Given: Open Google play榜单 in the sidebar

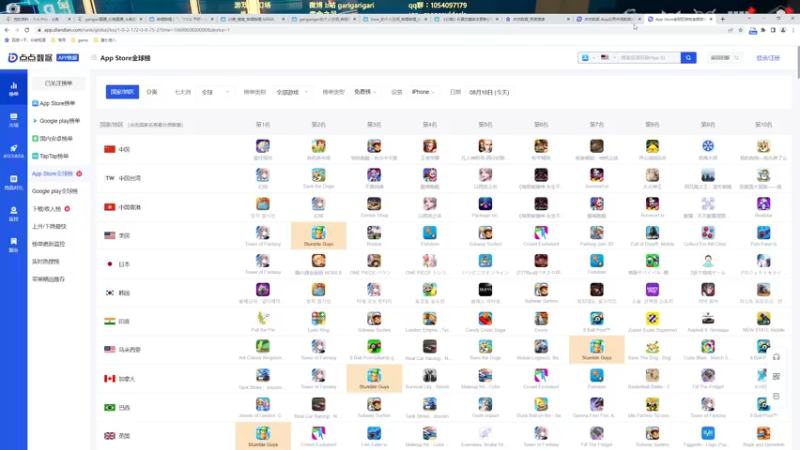Looking at the screenshot, I should tap(56, 121).
